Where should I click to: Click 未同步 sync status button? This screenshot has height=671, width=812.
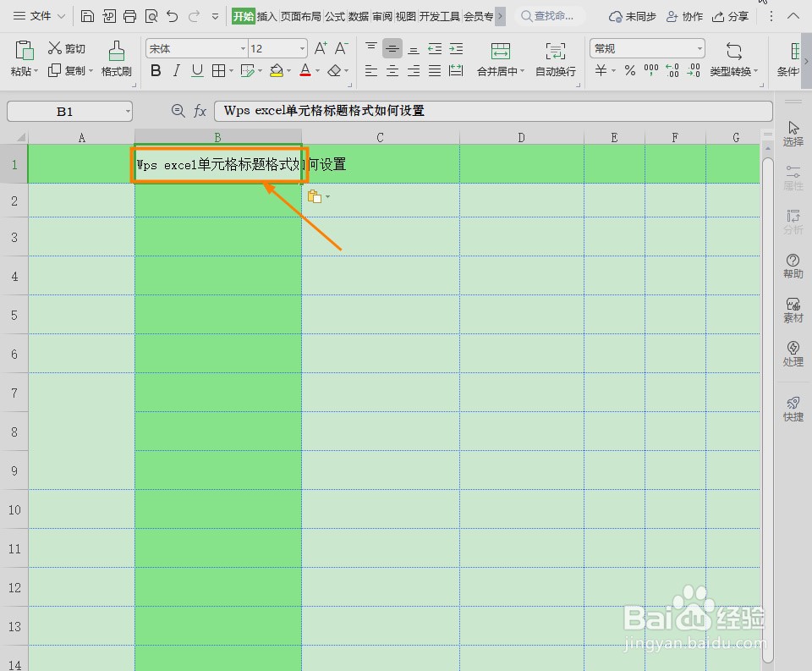click(632, 17)
